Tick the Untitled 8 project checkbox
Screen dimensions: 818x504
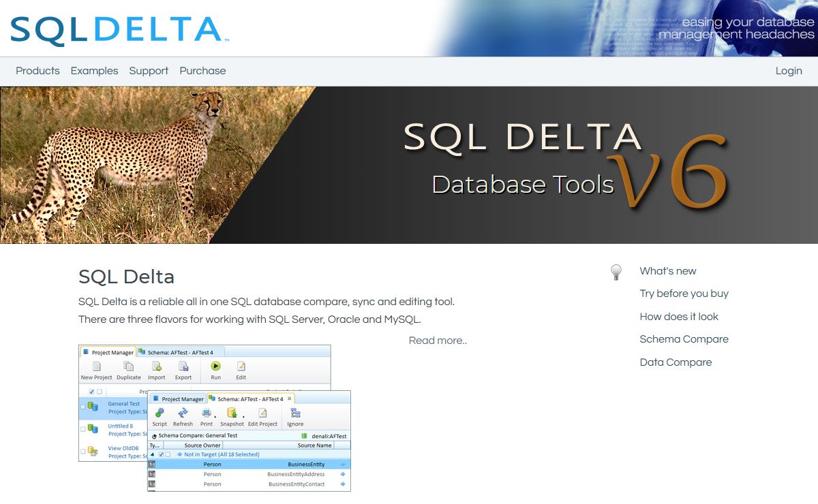click(83, 428)
